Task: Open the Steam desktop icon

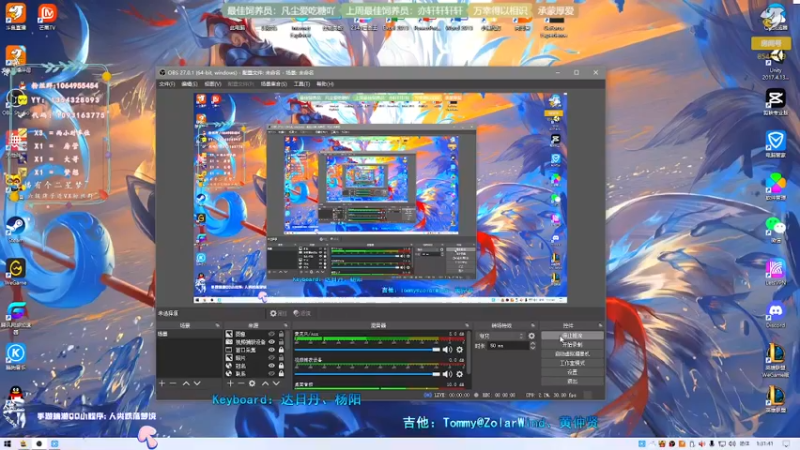Action: click(15, 229)
